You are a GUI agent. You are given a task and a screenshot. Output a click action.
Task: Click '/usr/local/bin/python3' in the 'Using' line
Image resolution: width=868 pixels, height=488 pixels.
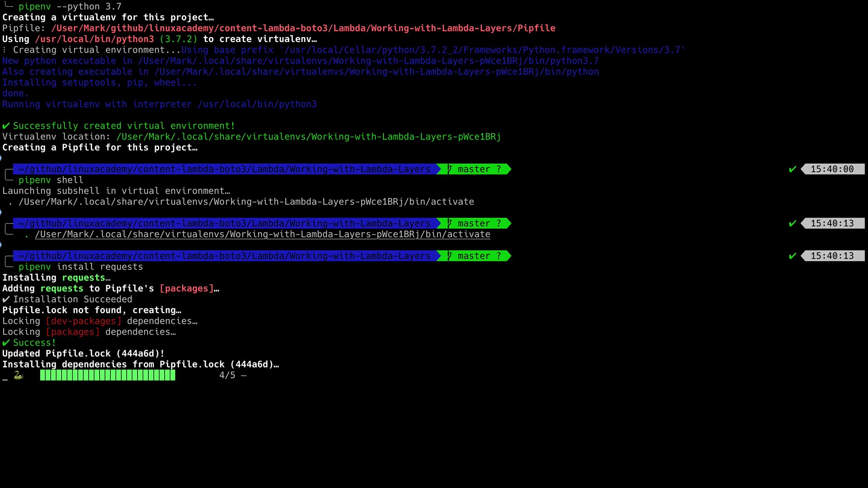coord(94,39)
